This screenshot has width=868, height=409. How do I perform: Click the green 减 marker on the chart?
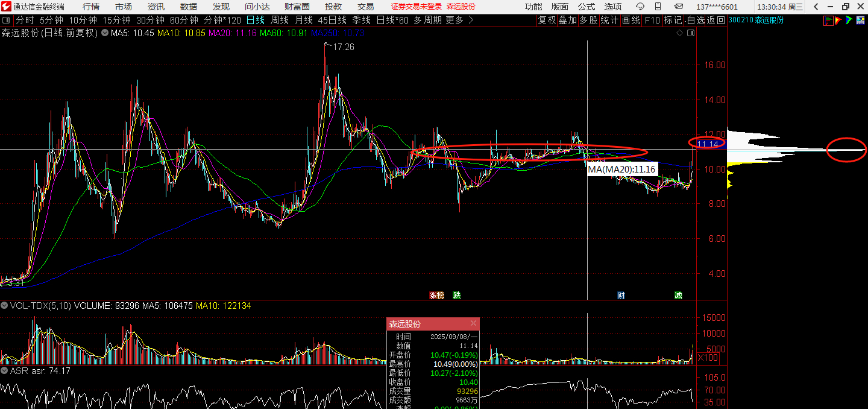pyautogui.click(x=678, y=295)
